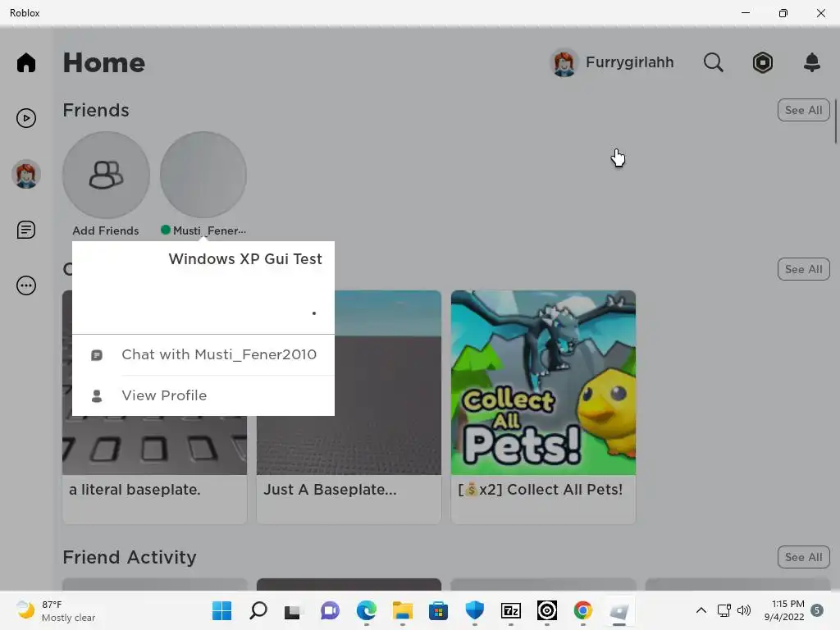Select the Musti_Fener friend avatar
Screen dimensions: 840x630
click(203, 176)
